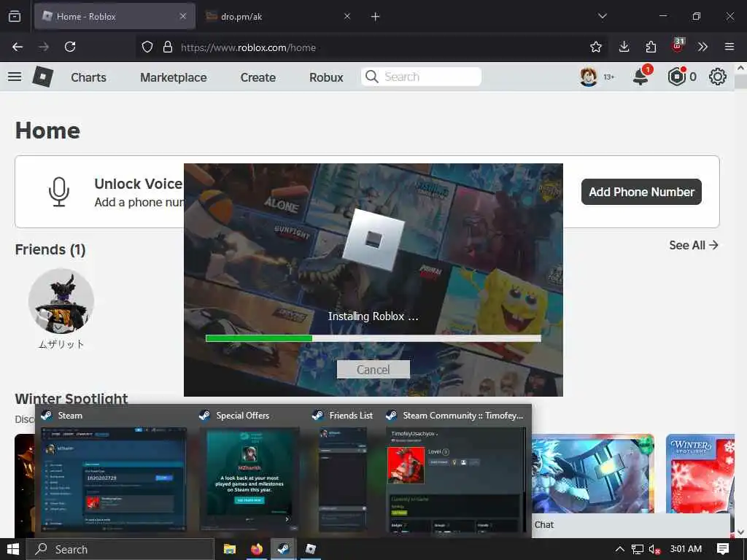Open friend ムザリット avatar
This screenshot has width=747, height=560.
61,301
